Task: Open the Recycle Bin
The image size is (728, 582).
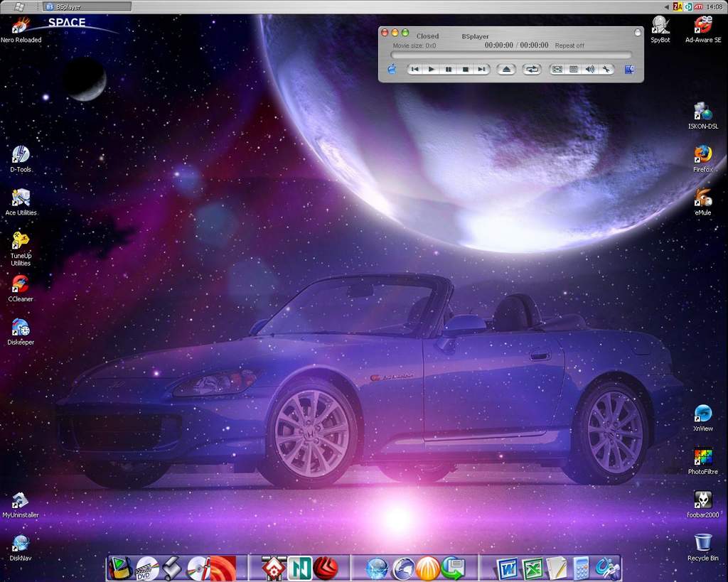Action: (x=702, y=543)
